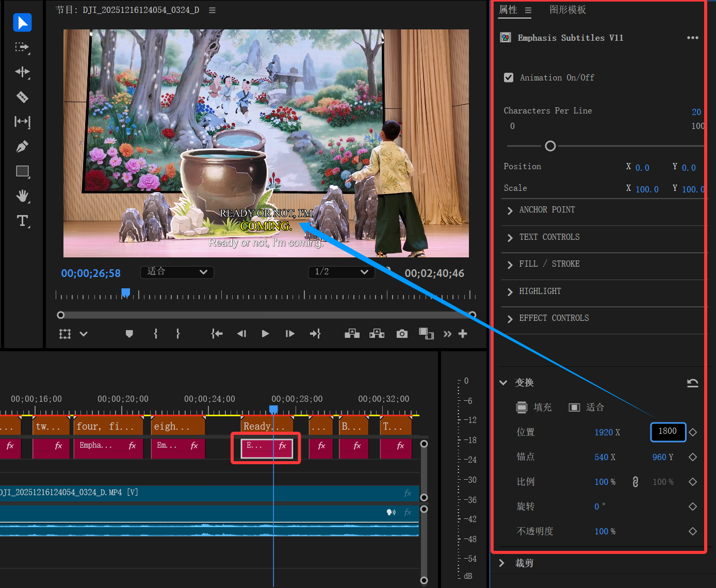Switch to the 图形模板 tab

[x=567, y=10]
